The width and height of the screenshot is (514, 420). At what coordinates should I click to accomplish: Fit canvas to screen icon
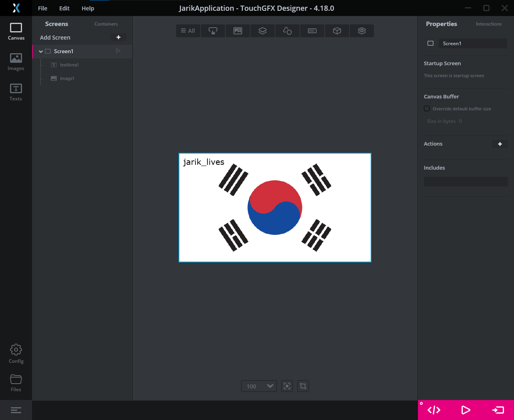click(287, 386)
